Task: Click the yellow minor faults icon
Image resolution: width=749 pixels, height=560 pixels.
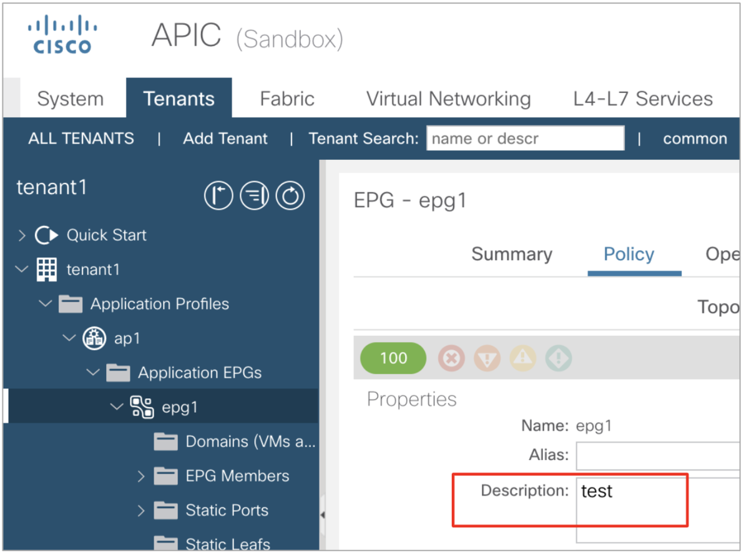Action: pos(523,358)
